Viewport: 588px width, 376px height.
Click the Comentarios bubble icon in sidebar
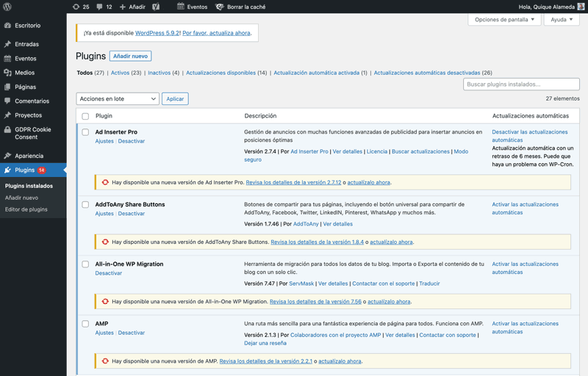pos(7,101)
